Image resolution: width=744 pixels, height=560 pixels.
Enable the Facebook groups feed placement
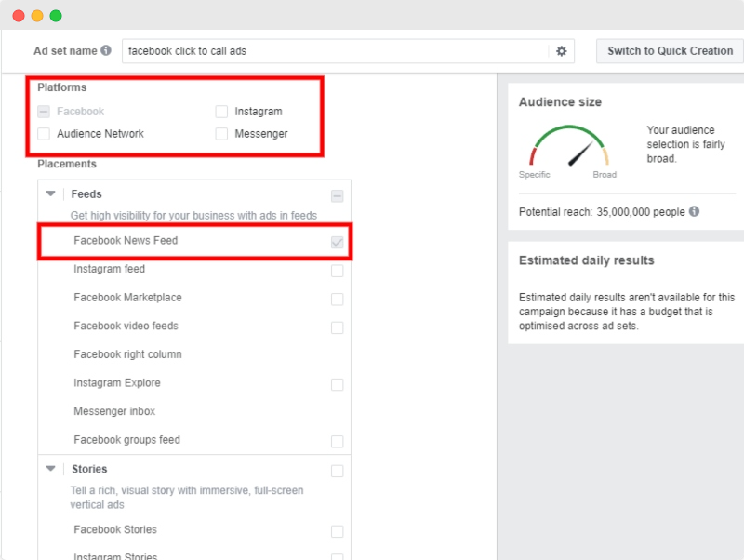[337, 439]
